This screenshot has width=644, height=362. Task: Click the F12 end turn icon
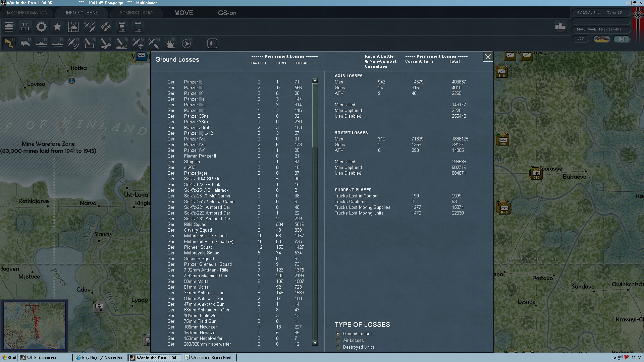tap(186, 43)
